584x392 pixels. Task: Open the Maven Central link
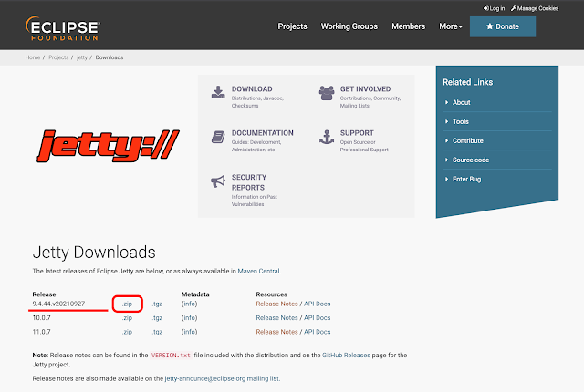(x=258, y=271)
